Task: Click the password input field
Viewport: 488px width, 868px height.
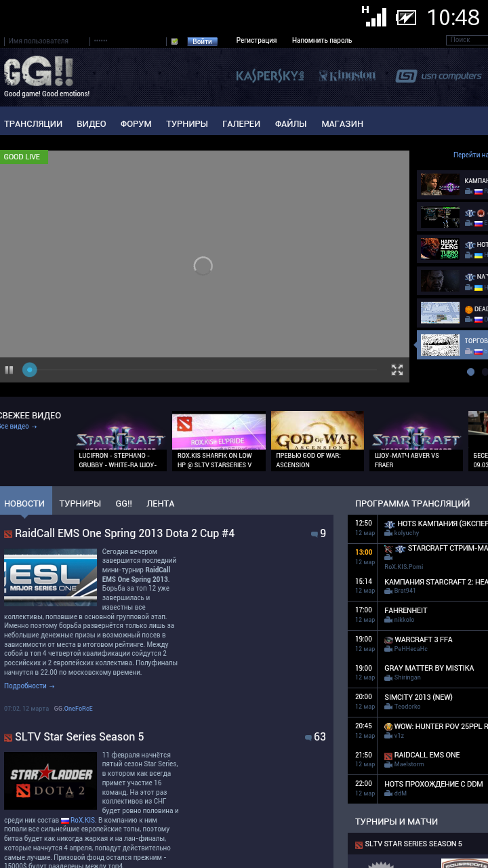Action: click(128, 41)
